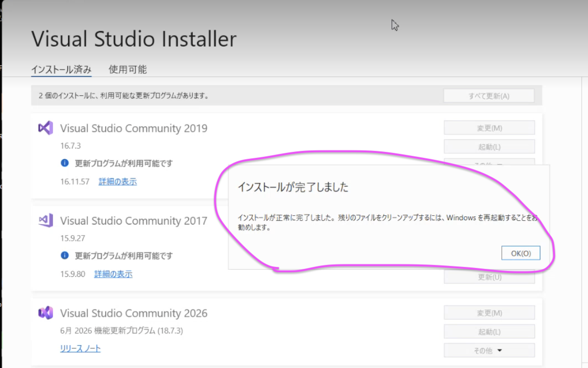Image resolution: width=588 pixels, height=368 pixels.
Task: Click 起動(L) for Visual Studio Community 2026
Action: (489, 332)
